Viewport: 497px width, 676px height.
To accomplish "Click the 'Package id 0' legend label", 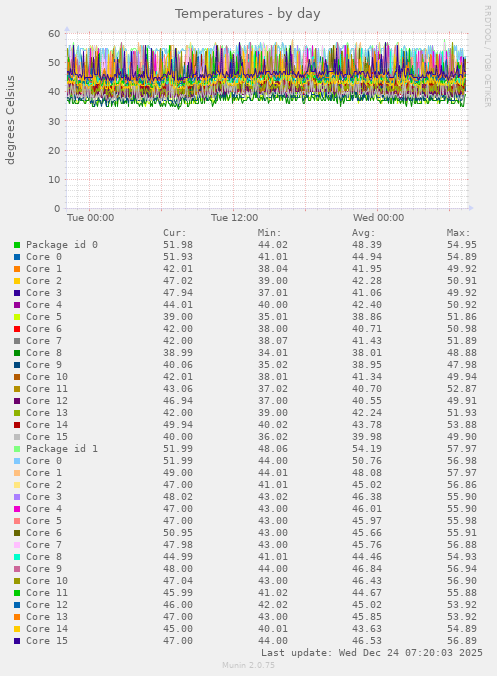I will tap(62, 245).
